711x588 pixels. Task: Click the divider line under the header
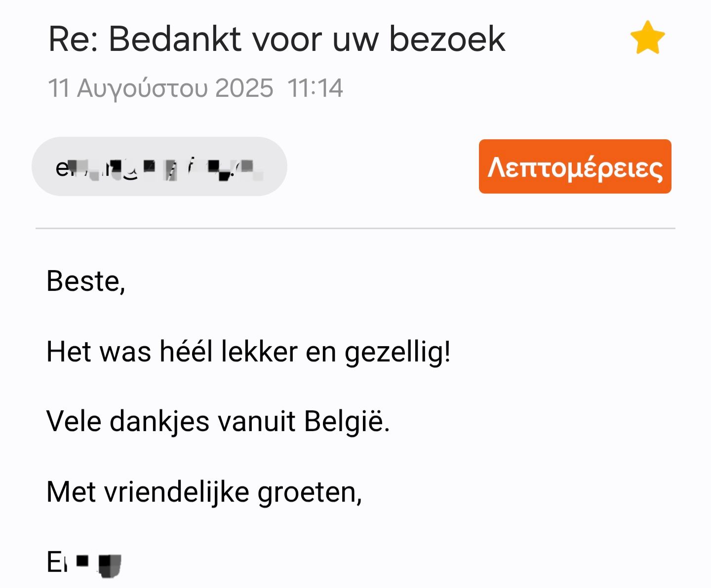(355, 229)
